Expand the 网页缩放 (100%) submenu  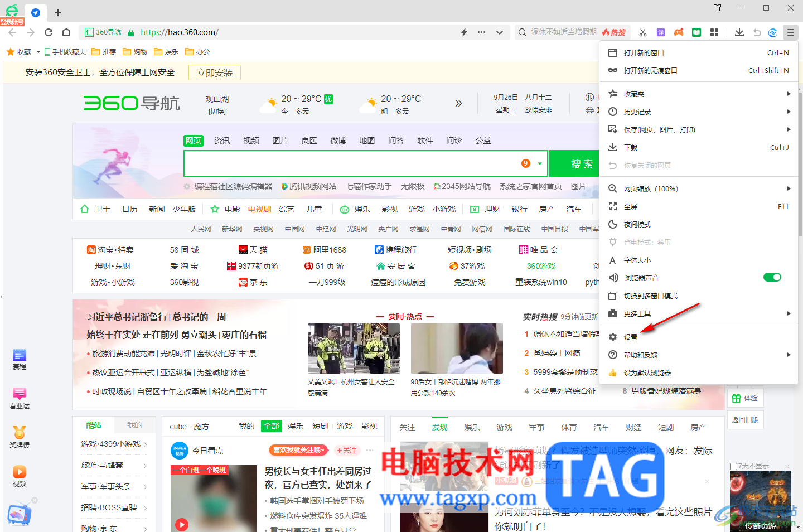[x=699, y=188]
